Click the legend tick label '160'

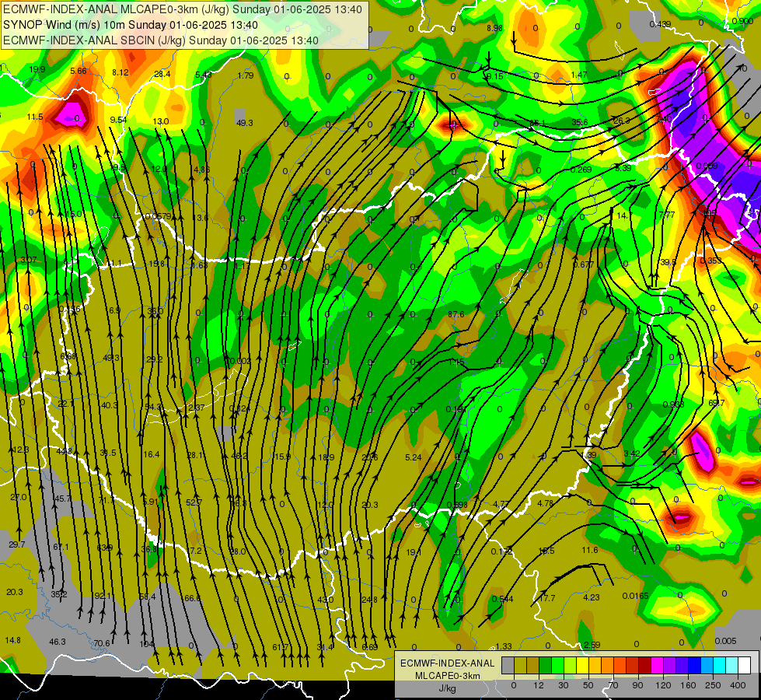coord(688,685)
